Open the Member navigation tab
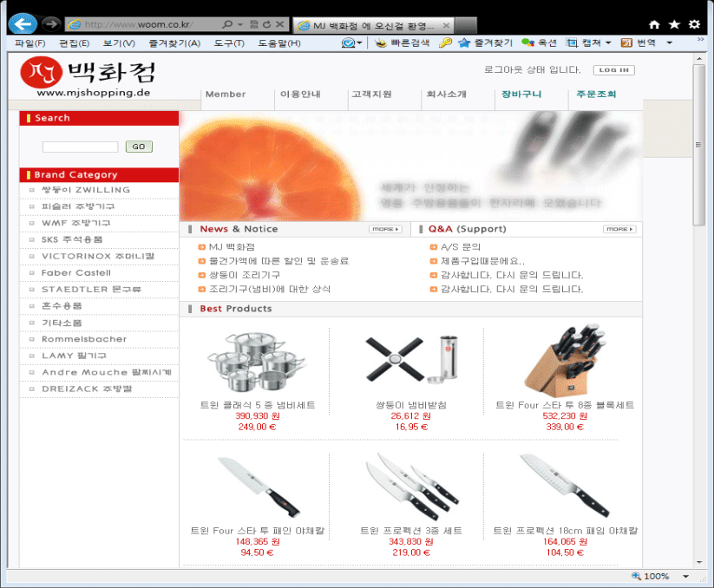This screenshot has width=714, height=588. 226,95
